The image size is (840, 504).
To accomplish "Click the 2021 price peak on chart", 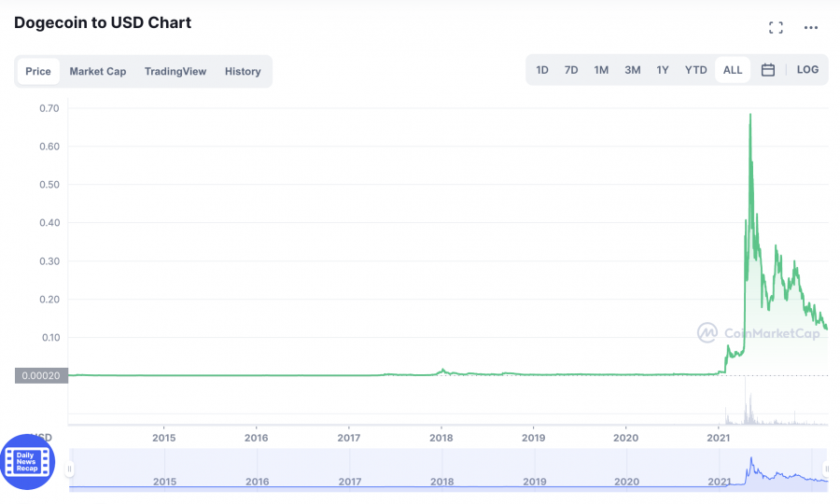I will click(750, 115).
